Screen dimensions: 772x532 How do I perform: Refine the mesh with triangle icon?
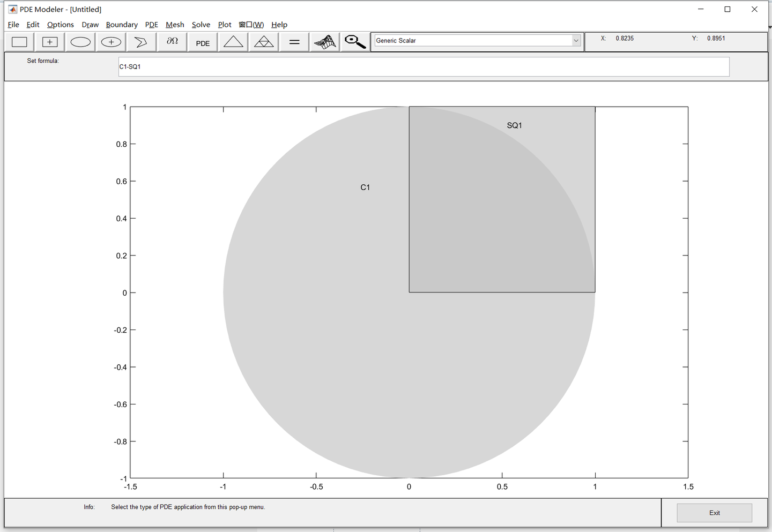[264, 42]
